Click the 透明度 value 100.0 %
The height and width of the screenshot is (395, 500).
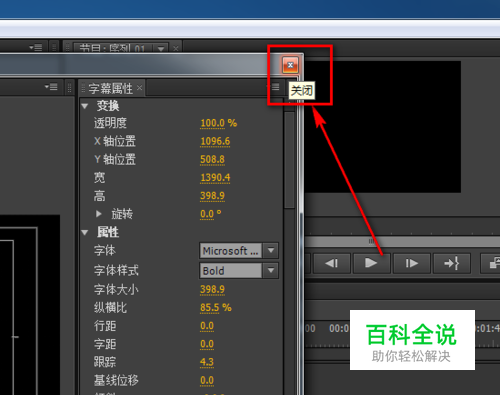(218, 123)
